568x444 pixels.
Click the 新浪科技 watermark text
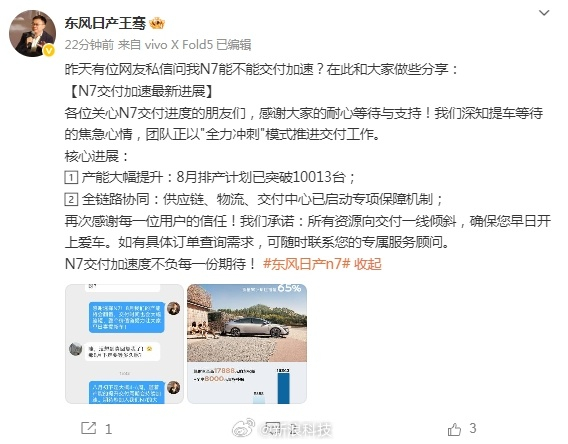(295, 430)
